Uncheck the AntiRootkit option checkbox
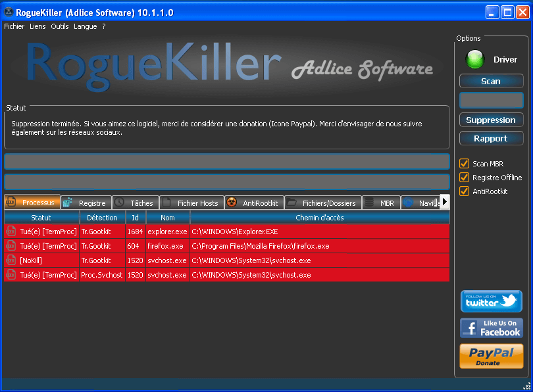 (x=464, y=191)
